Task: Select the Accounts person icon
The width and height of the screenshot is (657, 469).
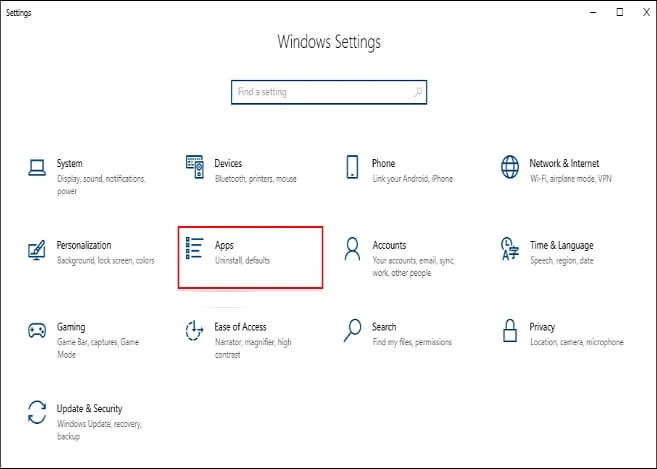Action: click(x=352, y=249)
